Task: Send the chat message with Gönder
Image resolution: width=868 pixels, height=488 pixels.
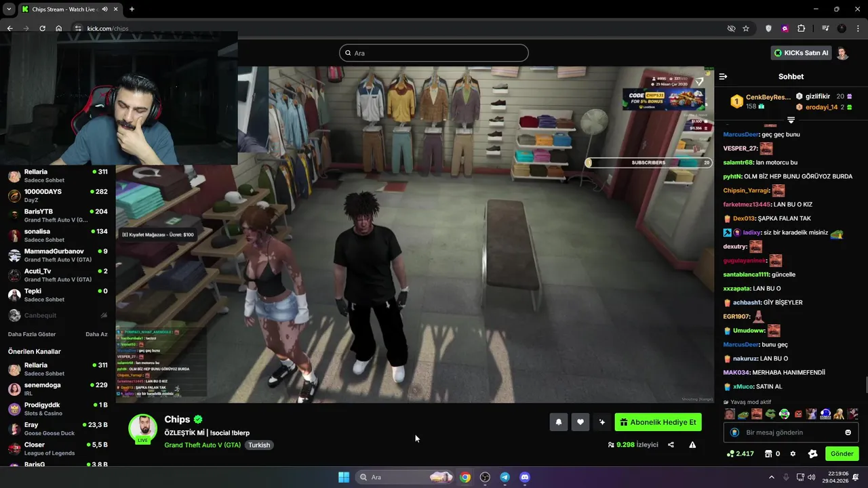Action: pos(842,453)
